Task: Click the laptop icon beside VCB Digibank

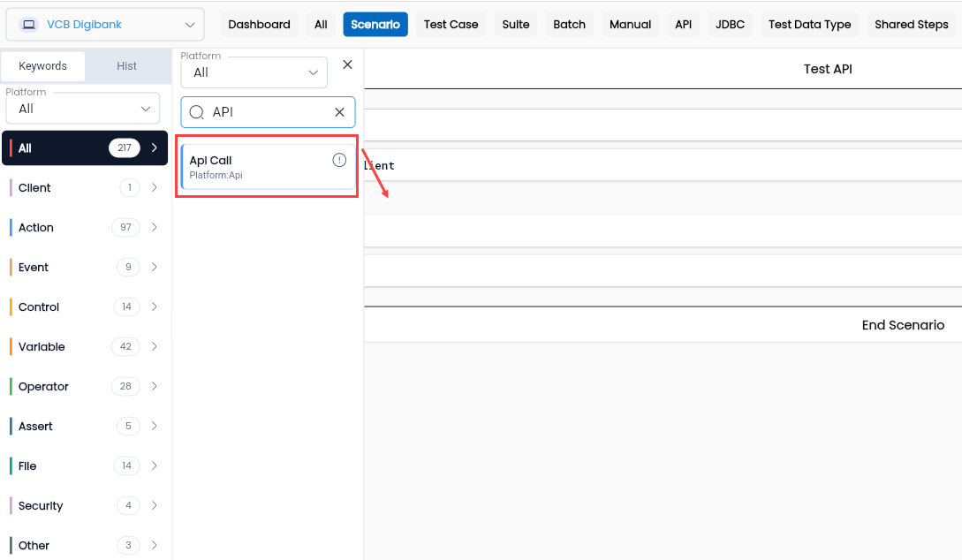Action: click(x=28, y=25)
